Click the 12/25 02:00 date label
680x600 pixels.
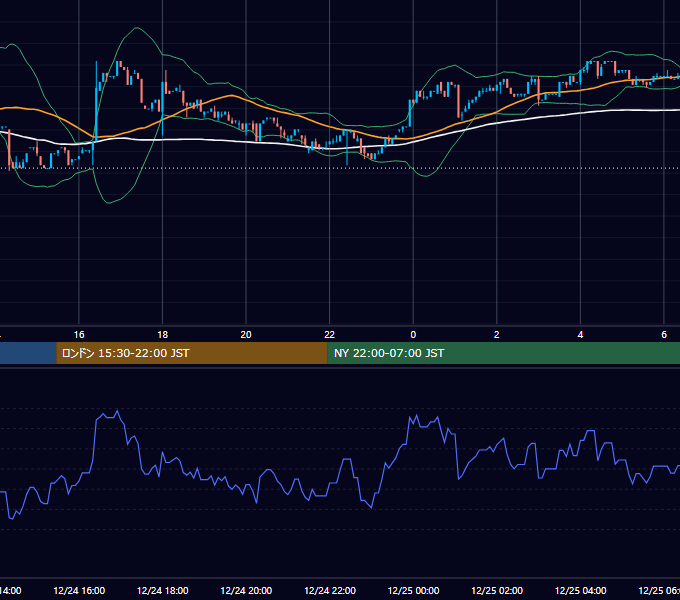(497, 590)
